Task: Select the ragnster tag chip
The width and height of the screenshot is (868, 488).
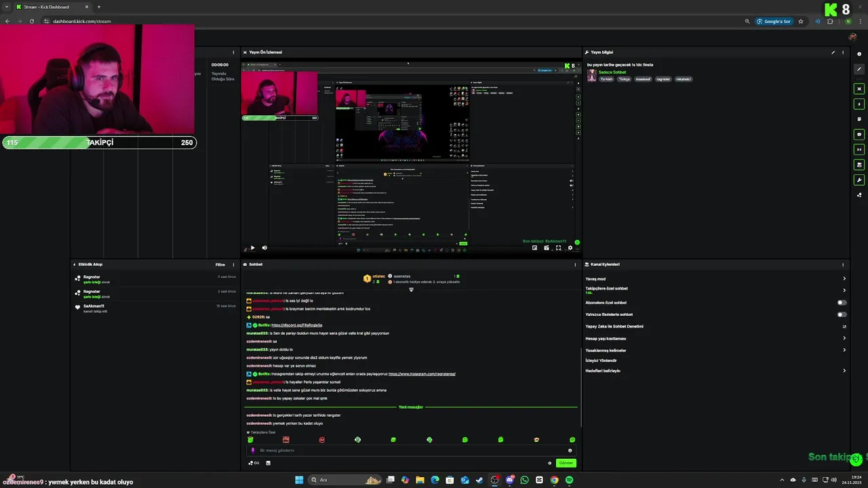Action: coord(663,79)
